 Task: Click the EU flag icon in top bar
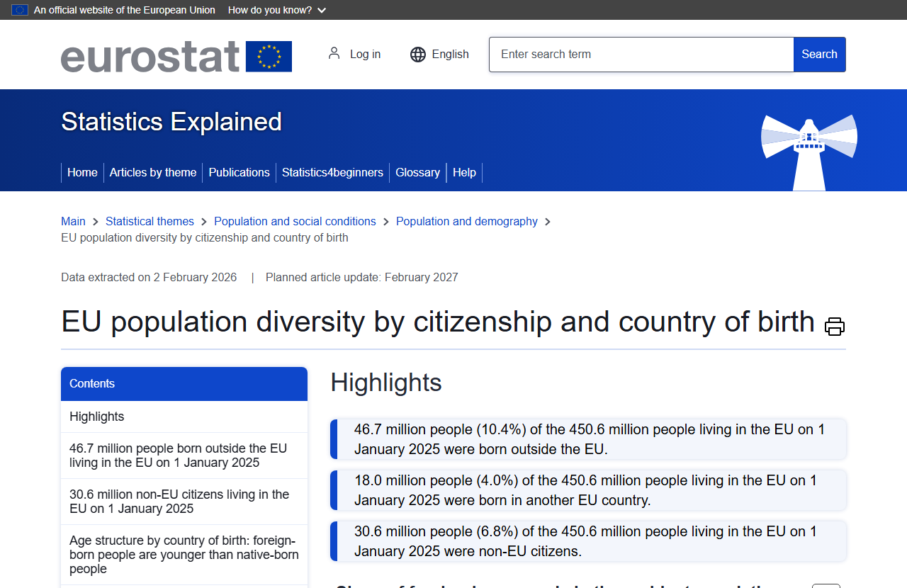point(20,10)
